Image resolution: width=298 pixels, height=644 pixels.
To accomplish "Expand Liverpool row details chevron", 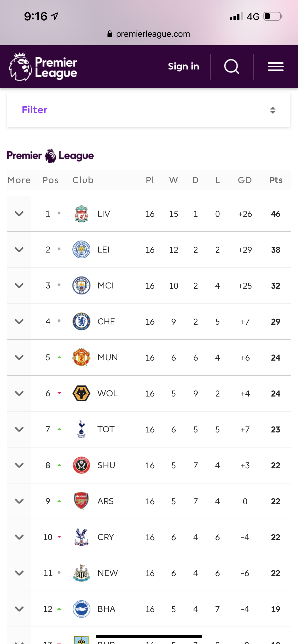I will [x=19, y=214].
